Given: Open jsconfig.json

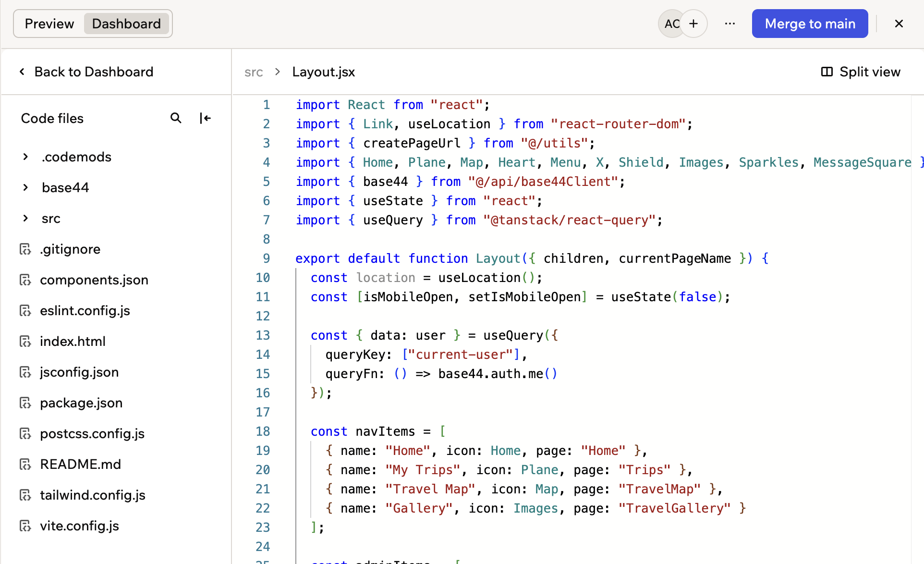Looking at the screenshot, I should (x=79, y=372).
